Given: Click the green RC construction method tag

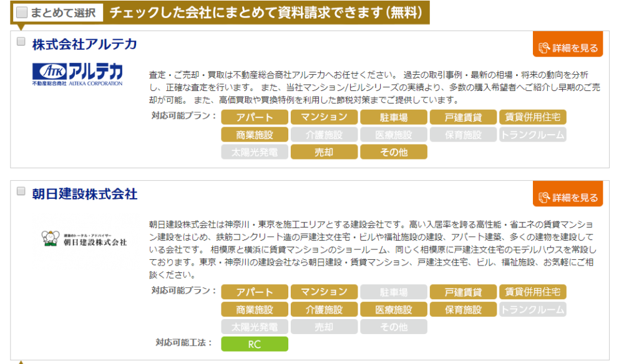Looking at the screenshot, I should (255, 344).
